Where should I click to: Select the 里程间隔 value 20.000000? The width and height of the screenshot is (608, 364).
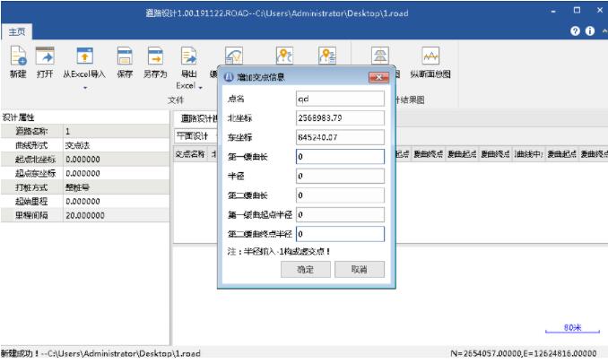coord(116,215)
